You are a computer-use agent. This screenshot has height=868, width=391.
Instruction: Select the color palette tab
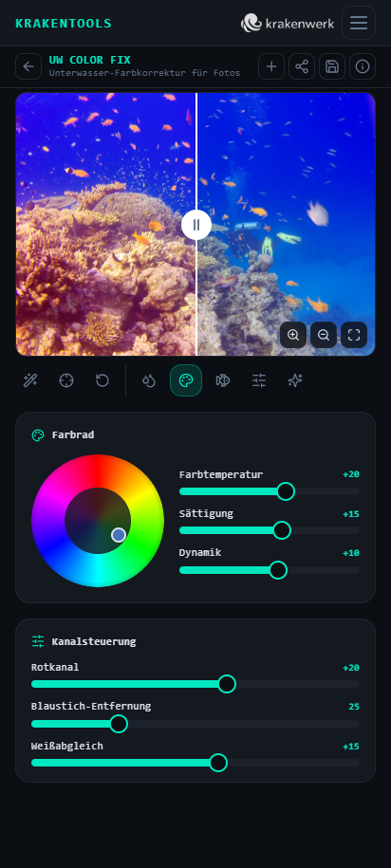click(x=185, y=380)
